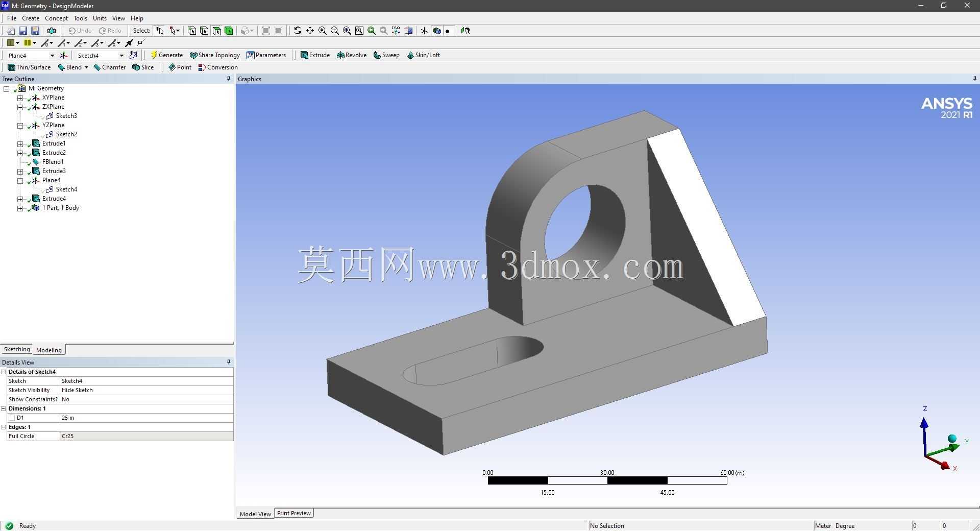Select FBlend1 in tree outline

coord(53,162)
